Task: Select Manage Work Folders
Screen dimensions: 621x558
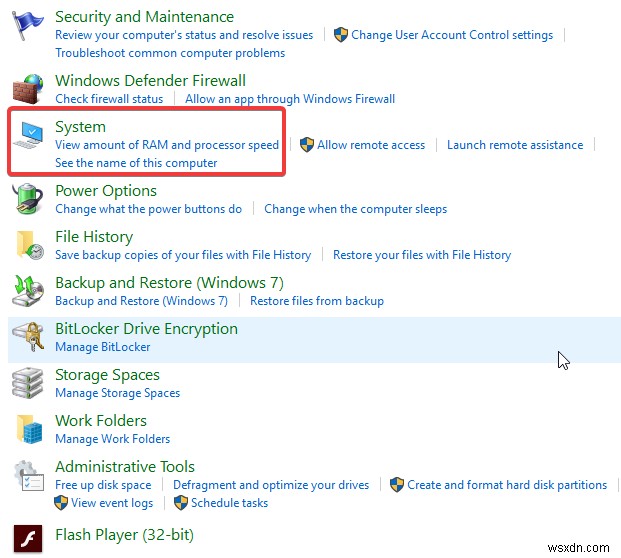Action: [112, 439]
